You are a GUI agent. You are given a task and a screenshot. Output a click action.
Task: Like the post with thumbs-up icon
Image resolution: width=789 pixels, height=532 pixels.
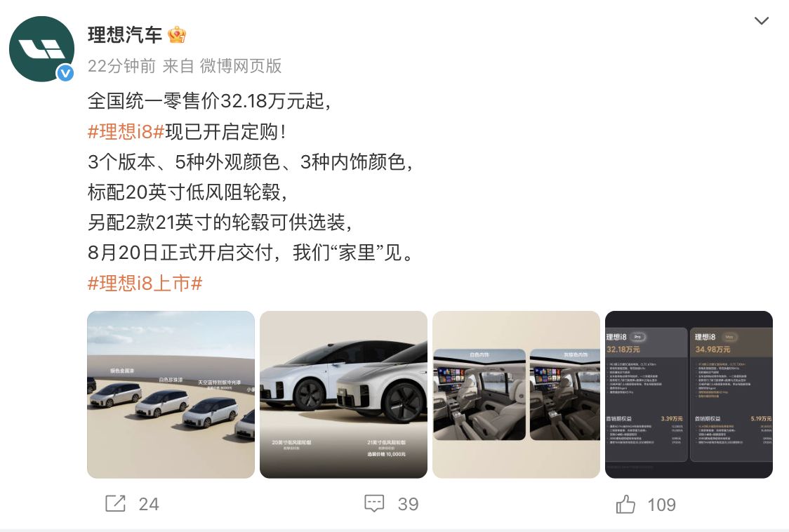(x=625, y=504)
